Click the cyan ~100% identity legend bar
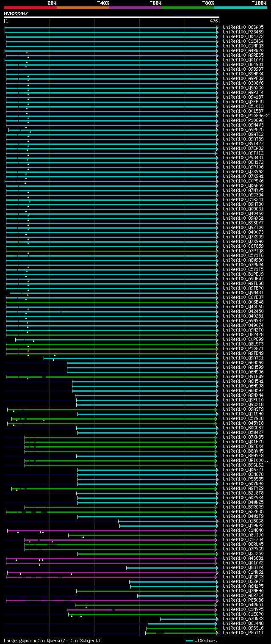Image resolution: width=271 pixels, height=644 pixels. [x=241, y=8]
